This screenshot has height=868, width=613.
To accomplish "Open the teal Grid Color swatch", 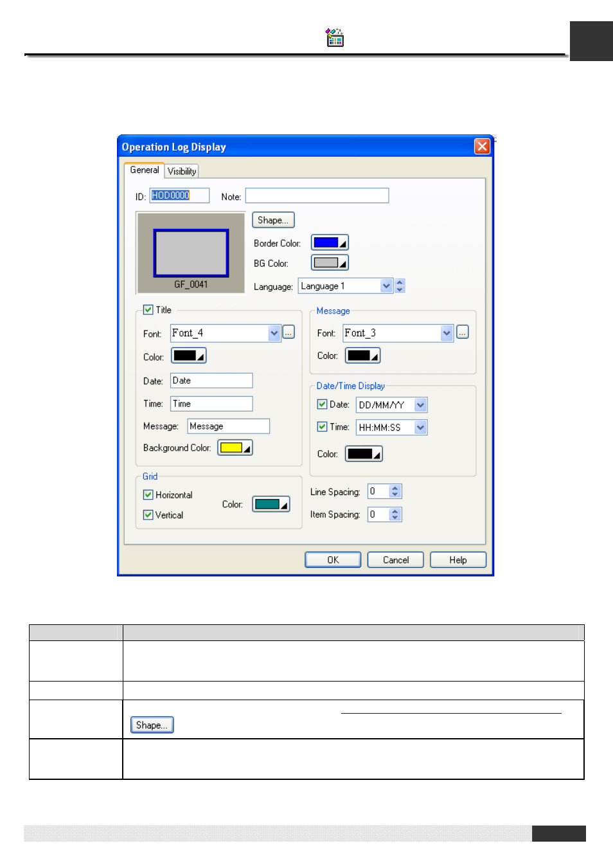I will point(271,504).
